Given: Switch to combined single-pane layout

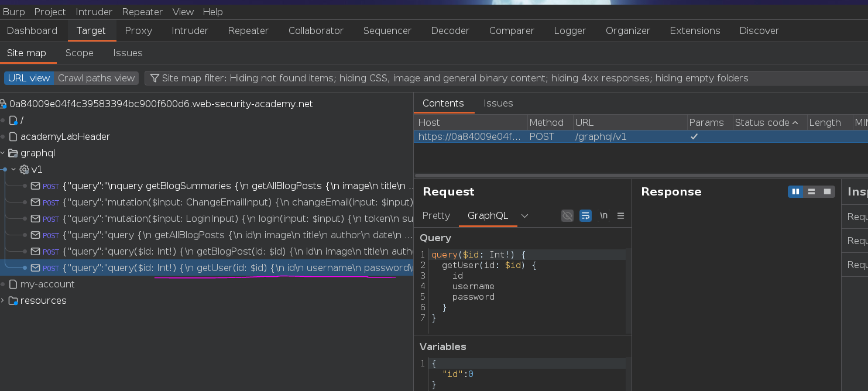Looking at the screenshot, I should pos(827,191).
